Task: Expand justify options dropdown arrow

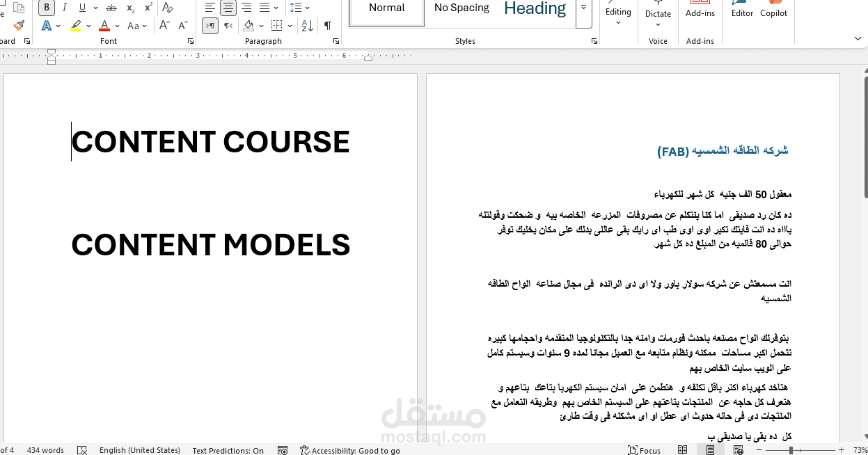Action: (276, 8)
